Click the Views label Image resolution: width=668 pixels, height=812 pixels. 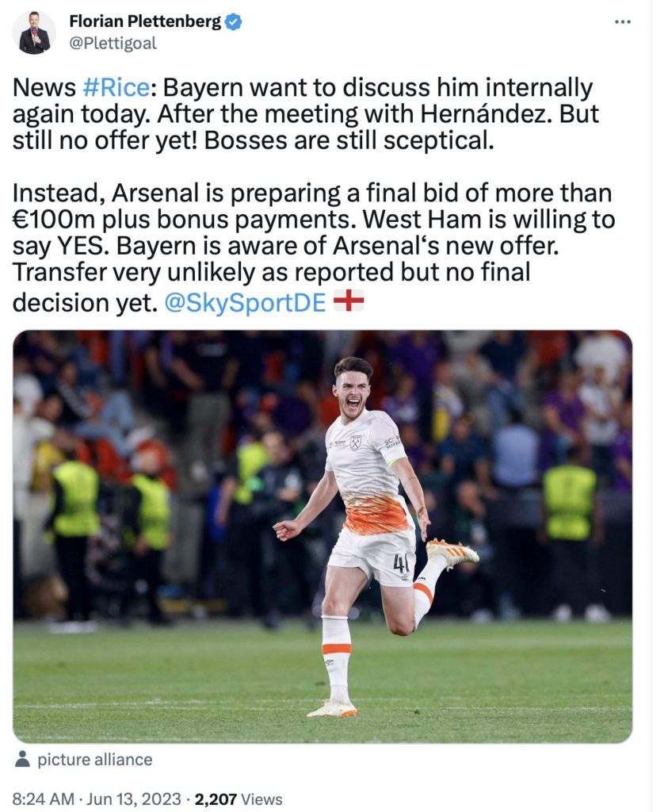[261, 799]
